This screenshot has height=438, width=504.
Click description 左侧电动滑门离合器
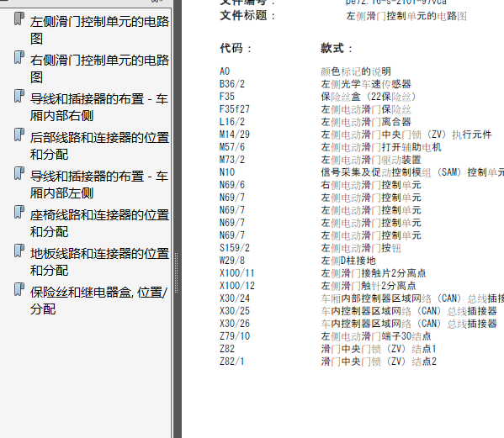coord(366,122)
